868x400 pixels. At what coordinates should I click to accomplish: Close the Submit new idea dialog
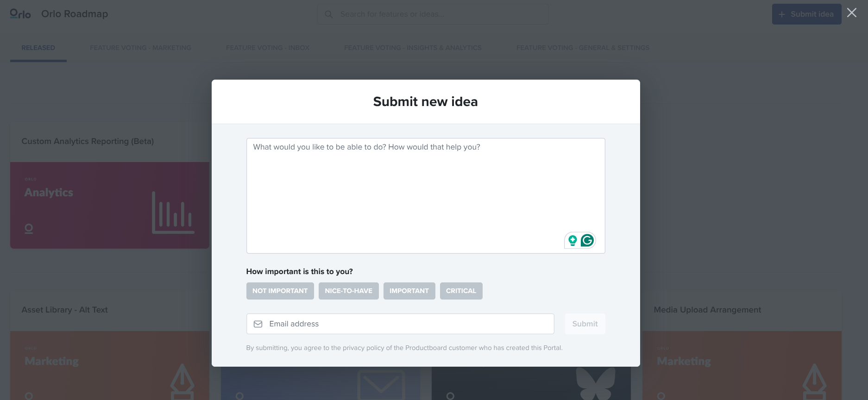click(x=851, y=13)
